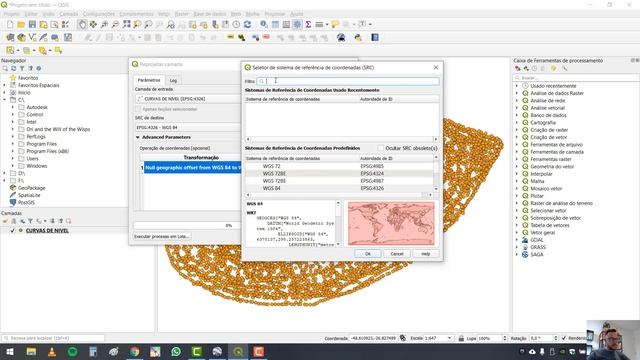640x360 pixels.
Task: Expand the Windows folder node
Action: point(13,166)
